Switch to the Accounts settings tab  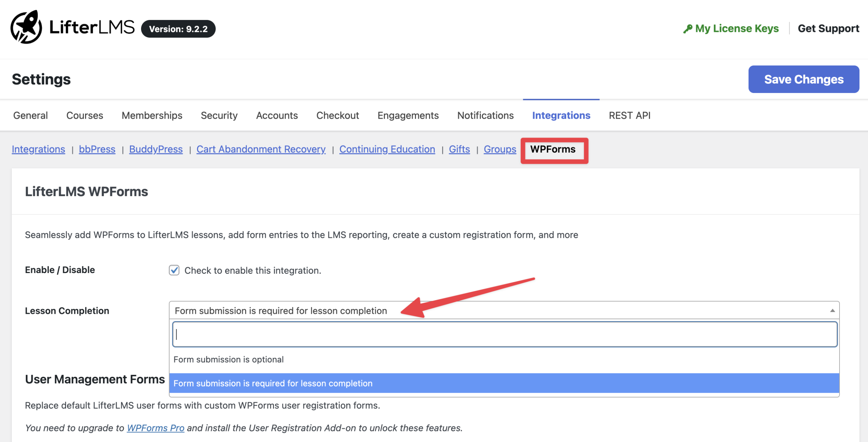click(x=277, y=116)
